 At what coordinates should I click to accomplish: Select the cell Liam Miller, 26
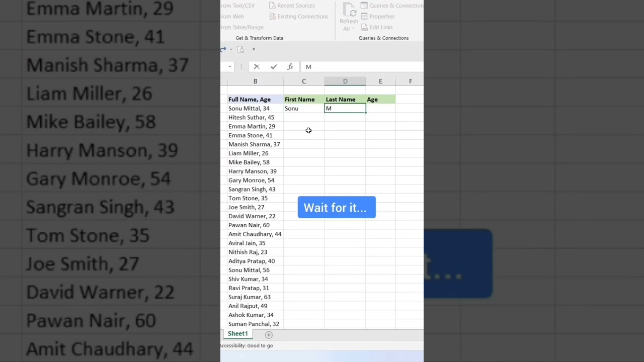pyautogui.click(x=255, y=153)
